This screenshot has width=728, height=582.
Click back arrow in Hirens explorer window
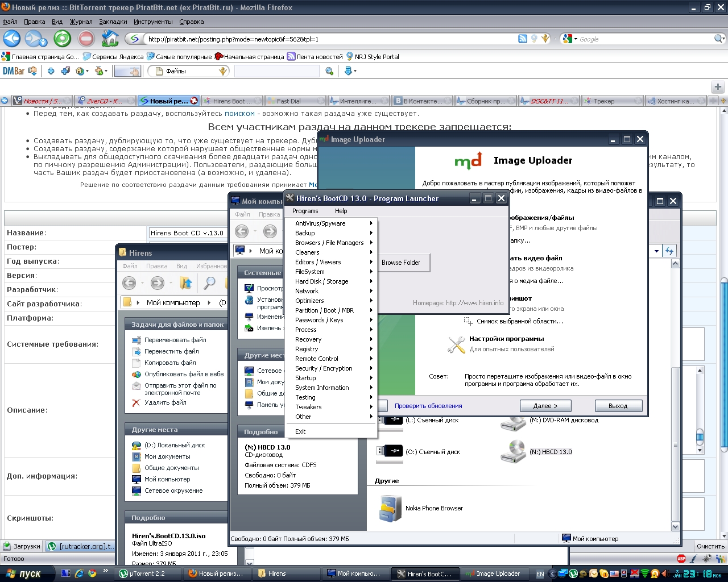(x=129, y=282)
